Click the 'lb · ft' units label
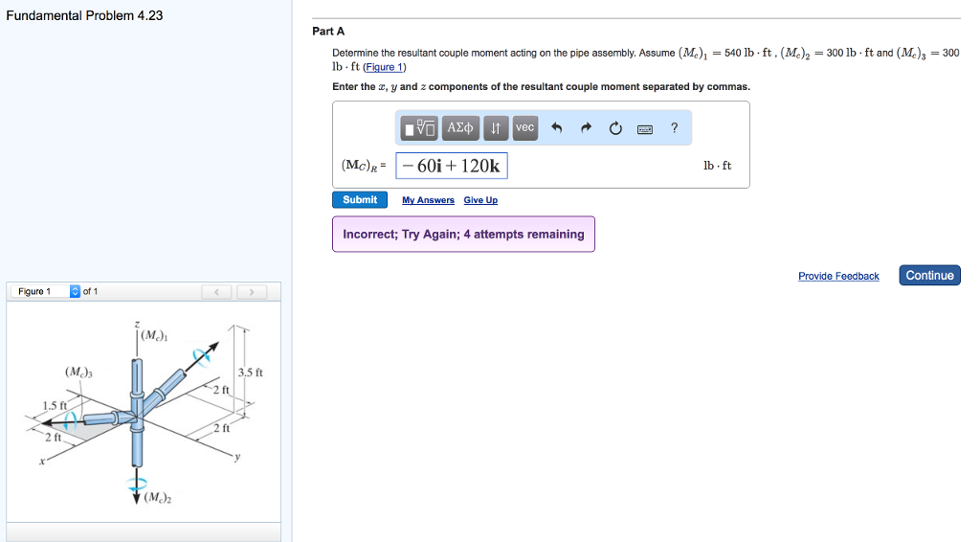Viewport: 980px width, 542px height. click(x=718, y=166)
